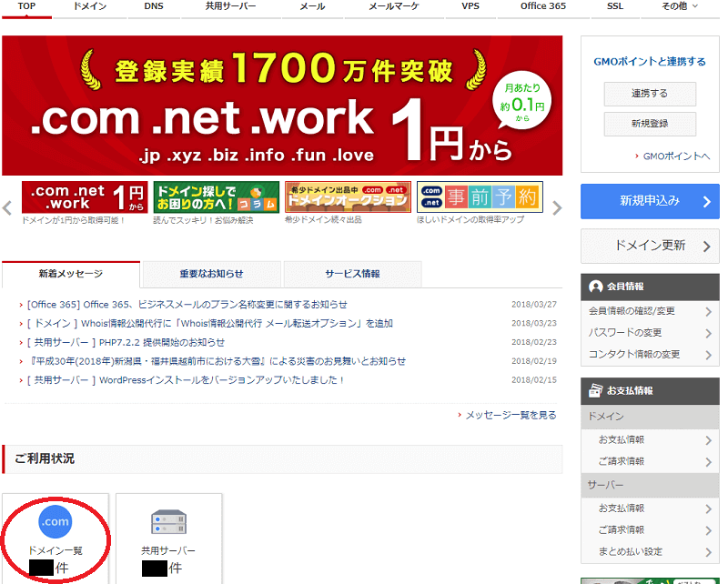This screenshot has height=584, width=728.
Task: Click the GMOポイントと連携する heading
Action: 650,62
